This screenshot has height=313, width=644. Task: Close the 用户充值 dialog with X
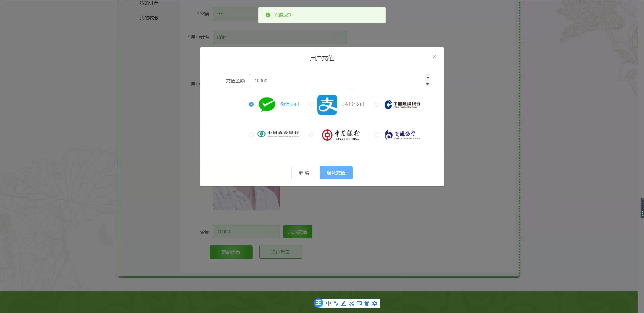(434, 57)
